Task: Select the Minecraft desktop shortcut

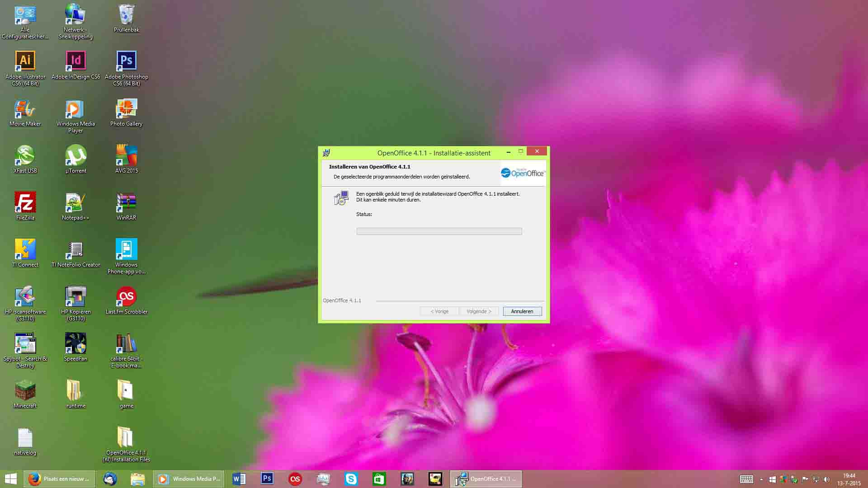Action: (25, 390)
